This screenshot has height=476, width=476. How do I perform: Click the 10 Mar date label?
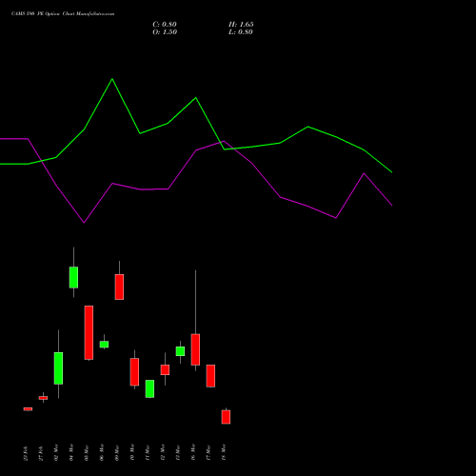(x=132, y=452)
